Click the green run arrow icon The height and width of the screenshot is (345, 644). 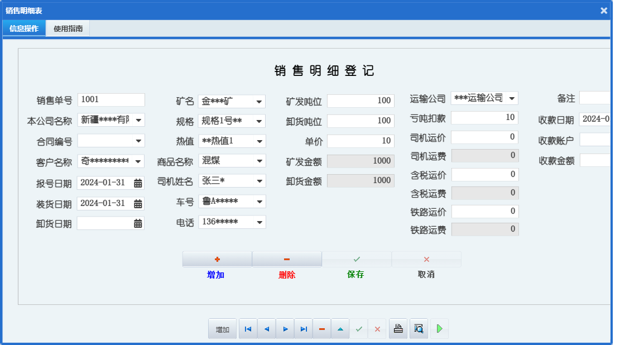pos(439,329)
